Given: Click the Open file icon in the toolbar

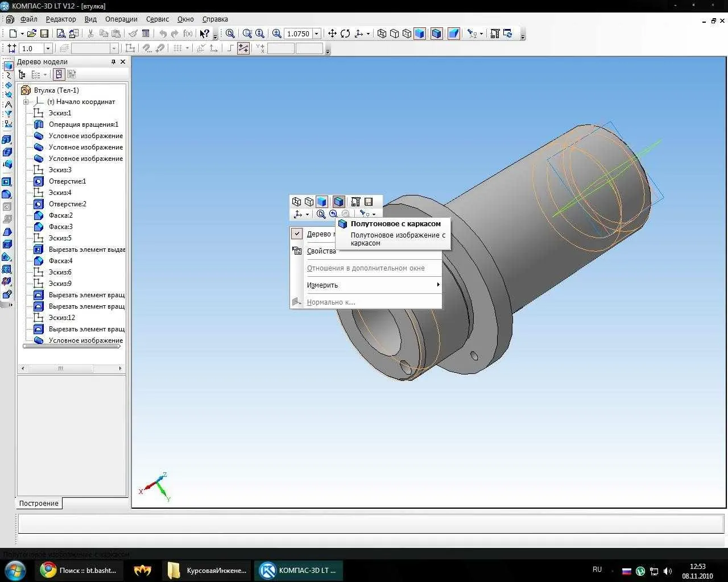Looking at the screenshot, I should (x=32, y=34).
